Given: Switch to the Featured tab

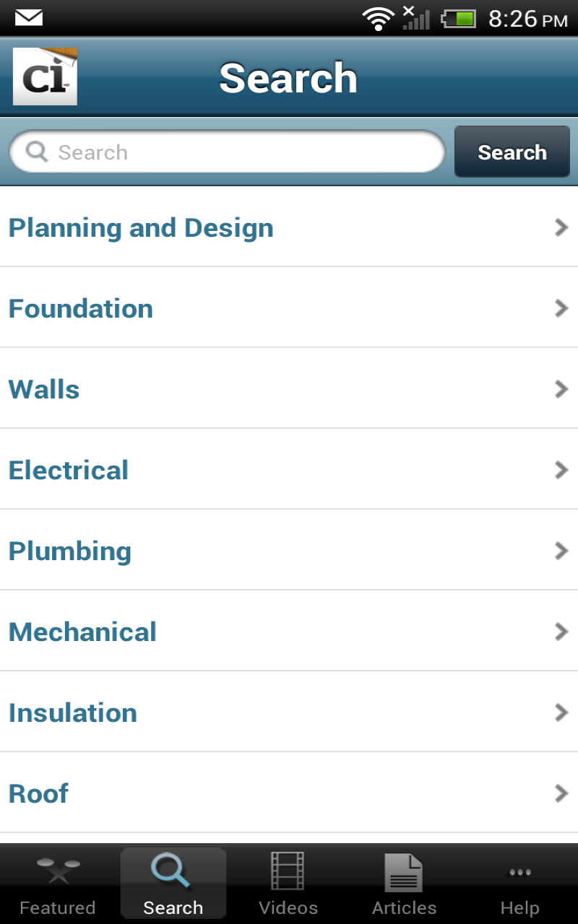Looking at the screenshot, I should pyautogui.click(x=57, y=882).
